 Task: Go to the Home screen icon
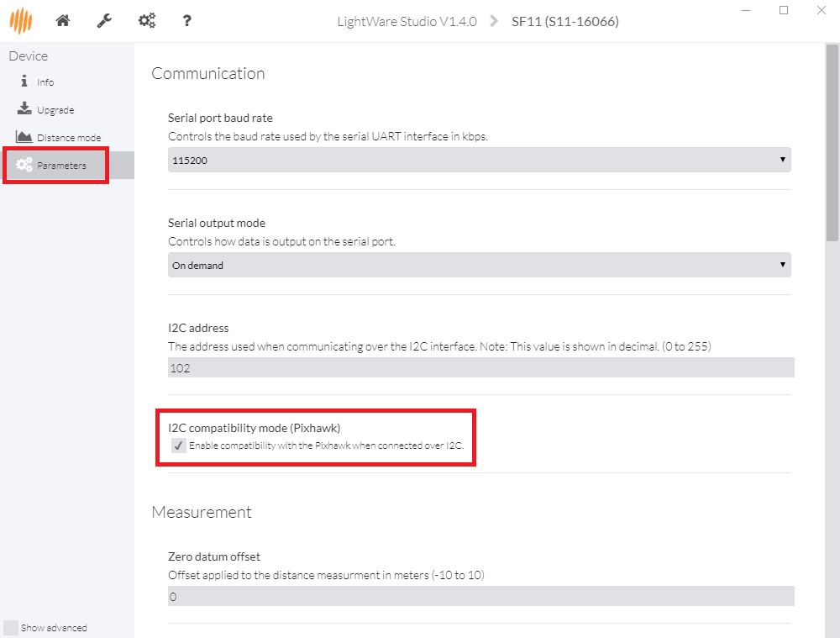pyautogui.click(x=62, y=21)
